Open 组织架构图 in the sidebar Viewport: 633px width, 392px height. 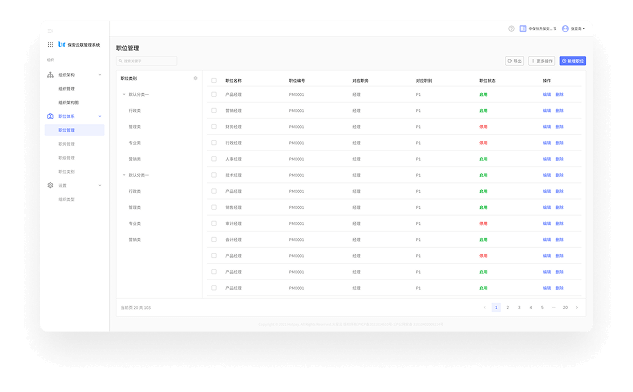69,103
